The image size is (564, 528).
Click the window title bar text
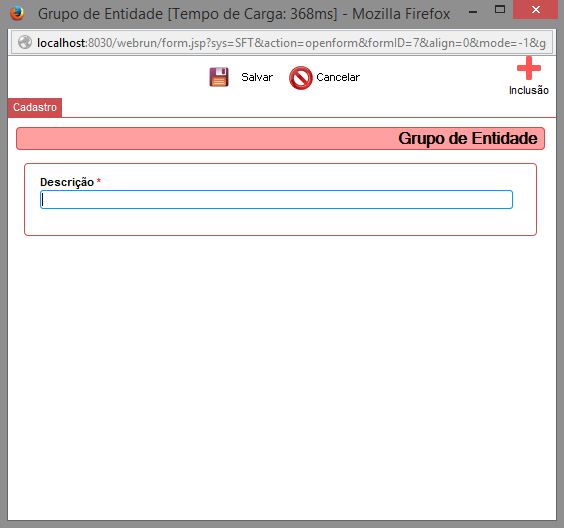(x=244, y=14)
